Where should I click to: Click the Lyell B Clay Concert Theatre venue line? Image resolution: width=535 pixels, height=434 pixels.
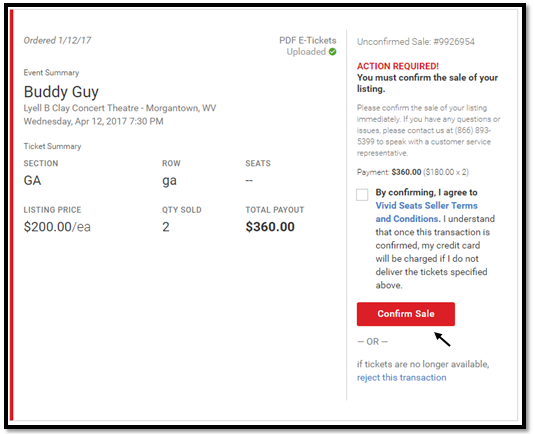coord(120,108)
